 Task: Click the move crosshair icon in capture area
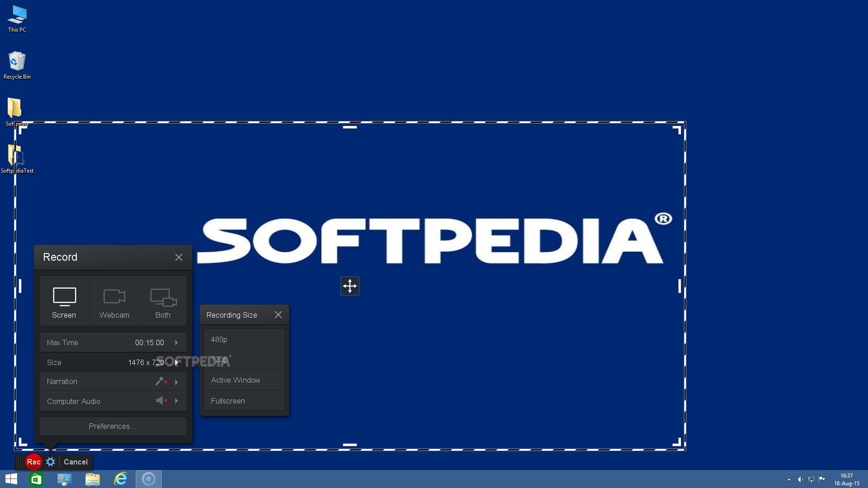click(x=350, y=286)
